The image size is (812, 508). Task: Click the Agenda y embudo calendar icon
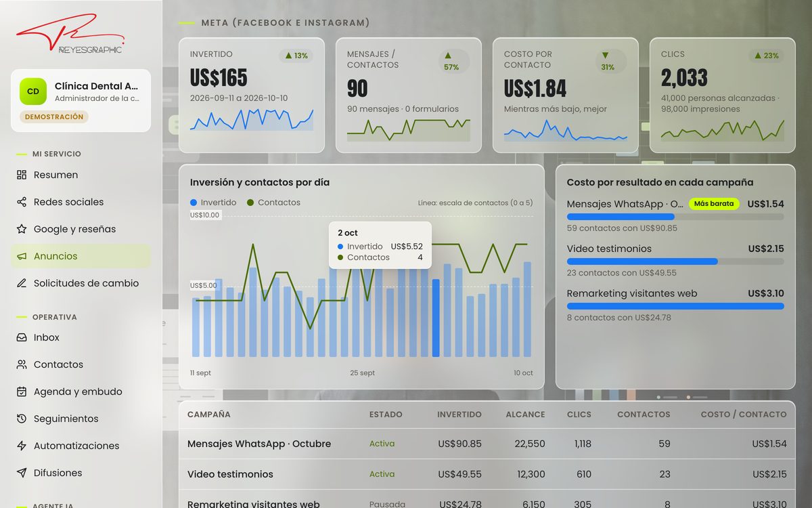coord(22,391)
